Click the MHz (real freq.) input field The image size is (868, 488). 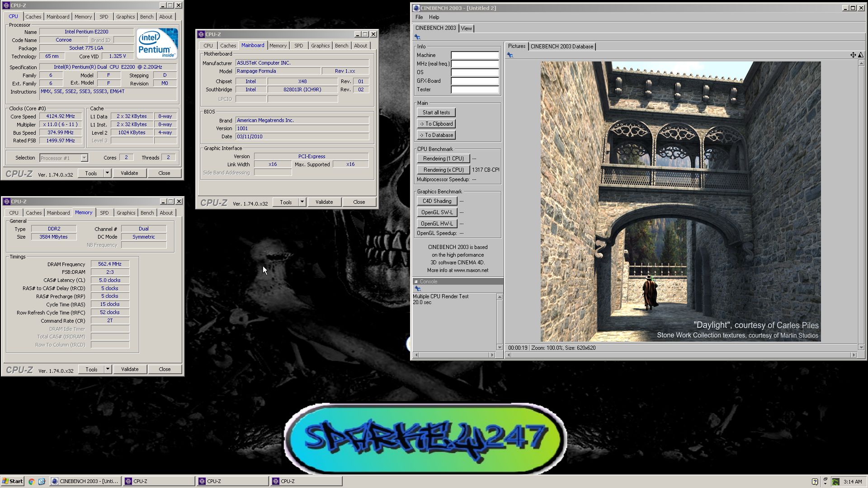coord(475,64)
